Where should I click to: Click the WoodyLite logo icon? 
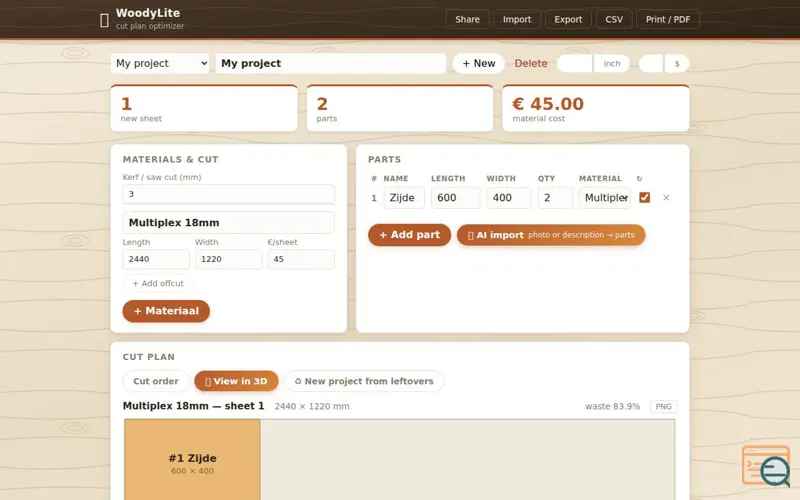104,20
